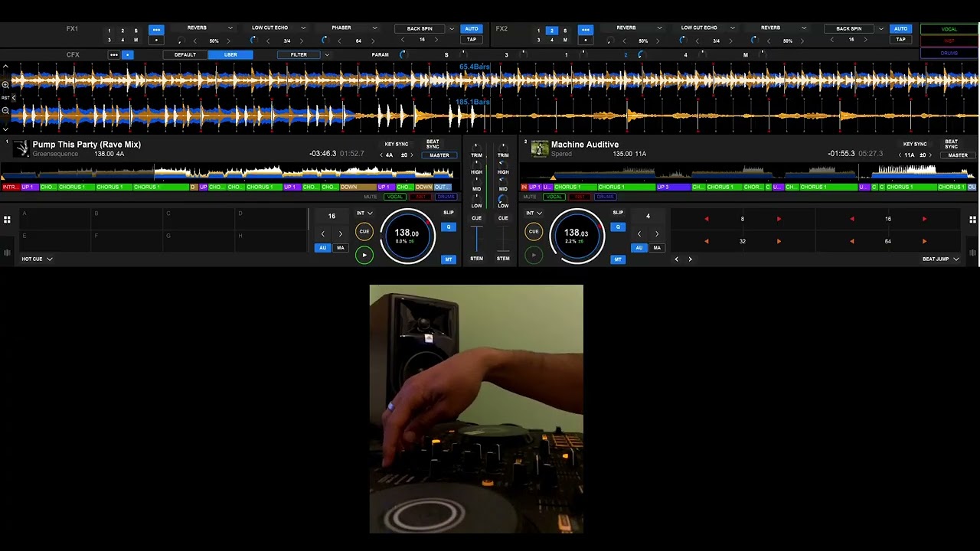Image resolution: width=980 pixels, height=551 pixels.
Task: Select CFX USER bank tab
Action: 230,55
